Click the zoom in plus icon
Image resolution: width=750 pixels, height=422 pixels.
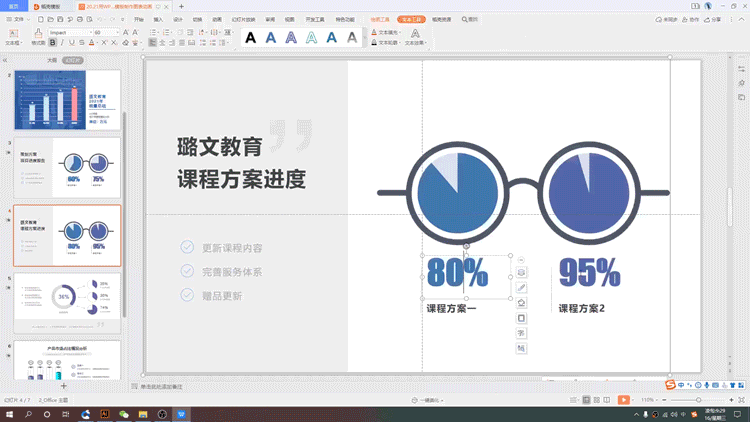(x=731, y=400)
